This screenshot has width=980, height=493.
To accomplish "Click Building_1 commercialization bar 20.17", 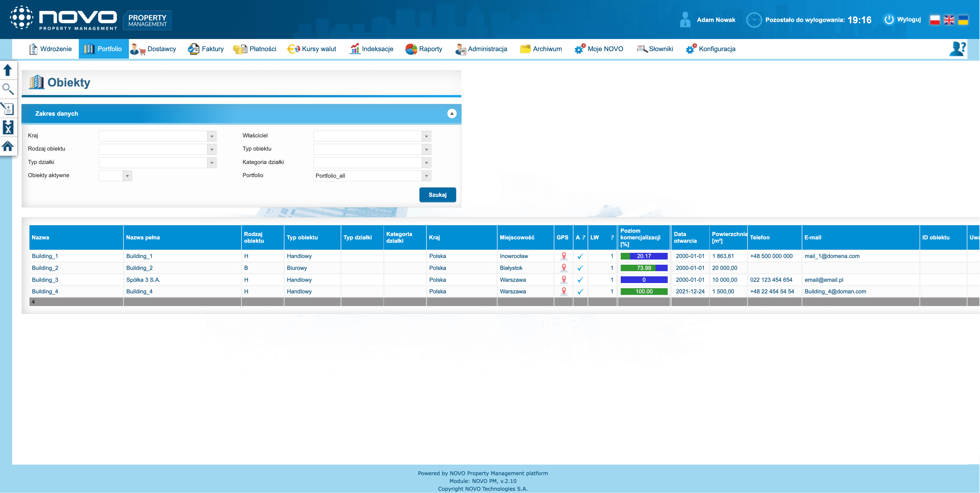I will click(x=644, y=256).
